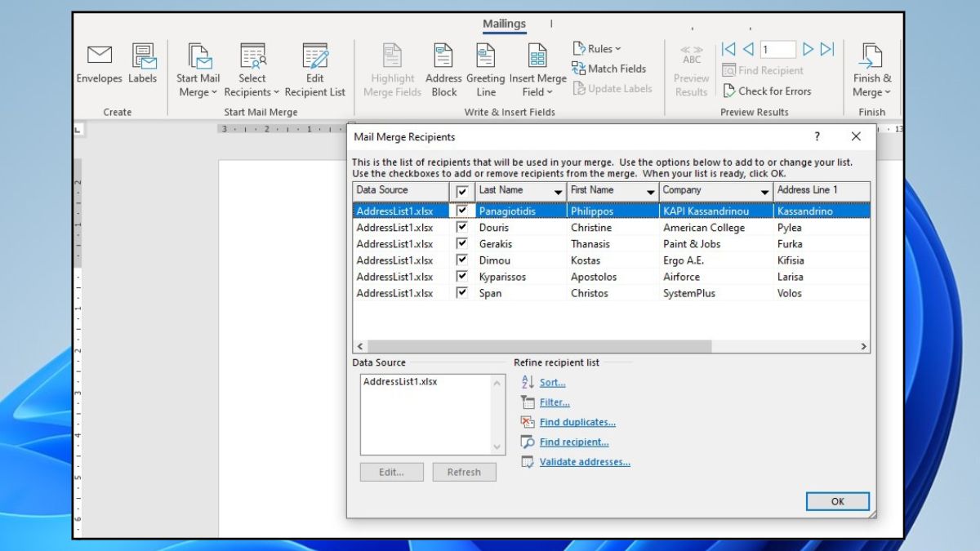The height and width of the screenshot is (551, 980).
Task: Open the Company column filter dropdown
Action: [x=764, y=192]
